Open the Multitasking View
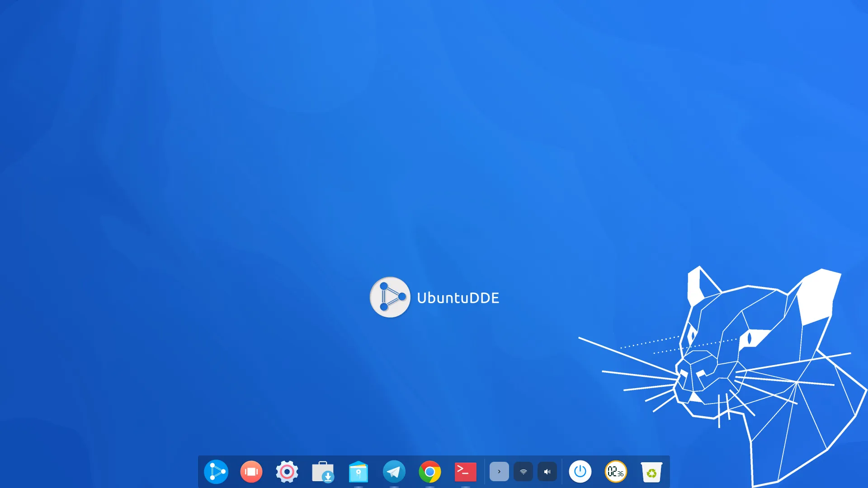 (251, 471)
